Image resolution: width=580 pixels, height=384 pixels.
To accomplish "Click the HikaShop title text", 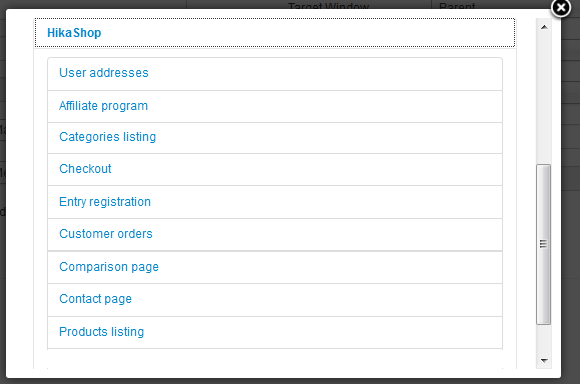I will [x=74, y=33].
